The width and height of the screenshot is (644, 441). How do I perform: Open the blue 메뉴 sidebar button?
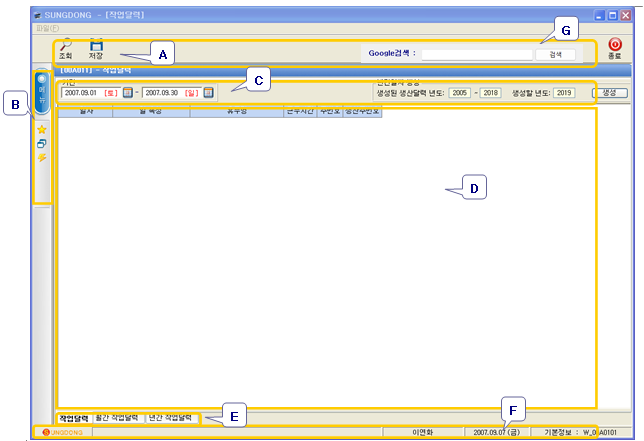tap(42, 90)
